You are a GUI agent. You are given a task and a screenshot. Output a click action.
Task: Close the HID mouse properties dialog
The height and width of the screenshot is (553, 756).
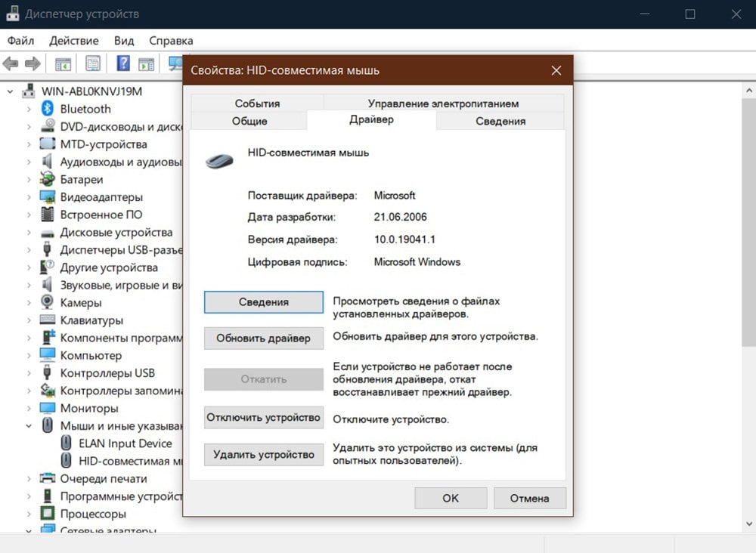click(x=556, y=70)
